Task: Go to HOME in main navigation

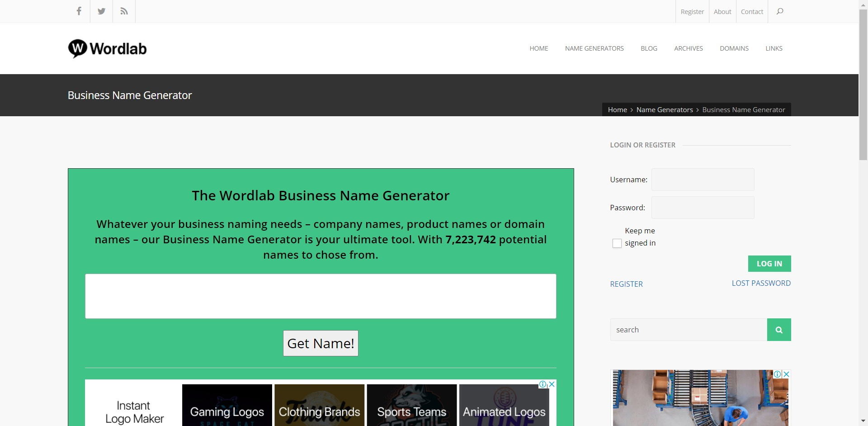Action: 539,48
